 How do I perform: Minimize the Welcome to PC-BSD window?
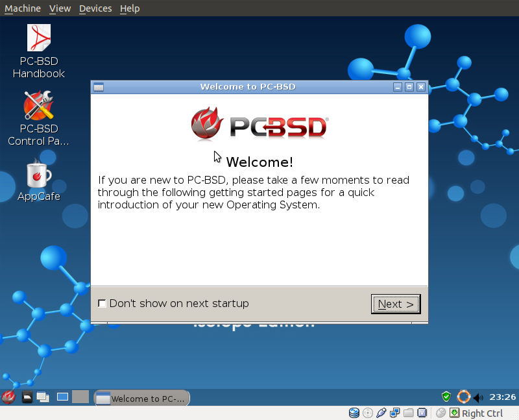(398, 87)
